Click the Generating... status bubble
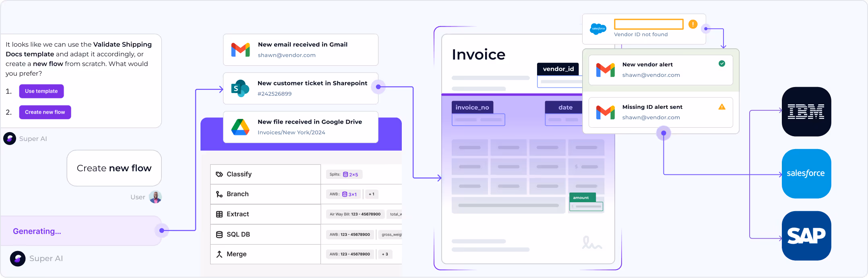 tap(81, 231)
